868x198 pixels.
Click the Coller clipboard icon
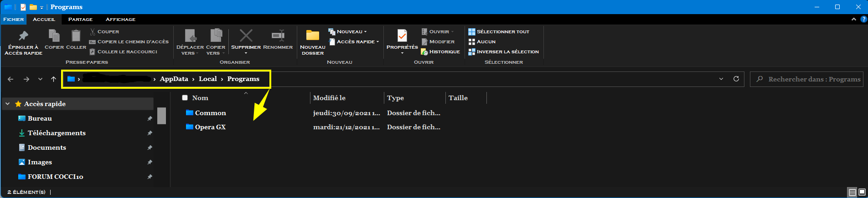pos(76,36)
